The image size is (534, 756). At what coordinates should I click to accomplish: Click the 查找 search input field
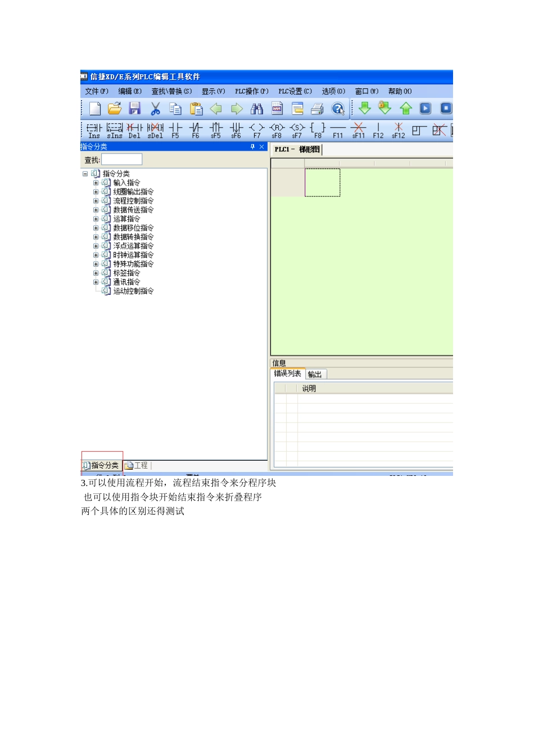(x=121, y=160)
